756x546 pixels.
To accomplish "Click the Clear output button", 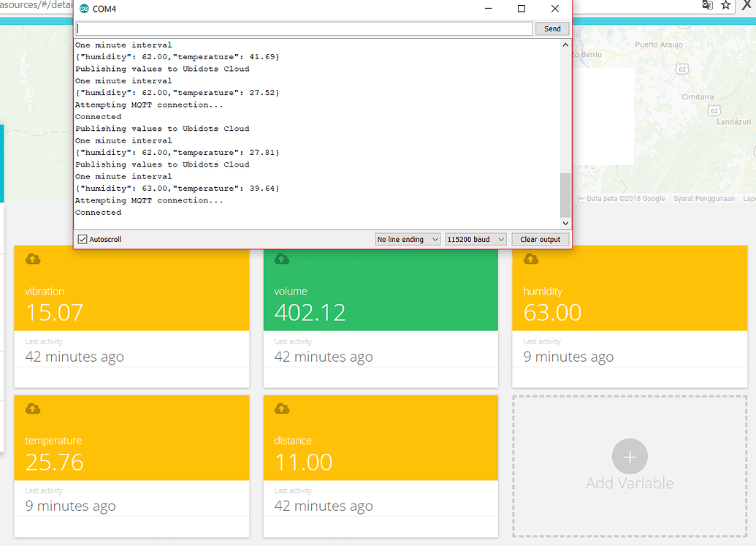I will pyautogui.click(x=540, y=239).
